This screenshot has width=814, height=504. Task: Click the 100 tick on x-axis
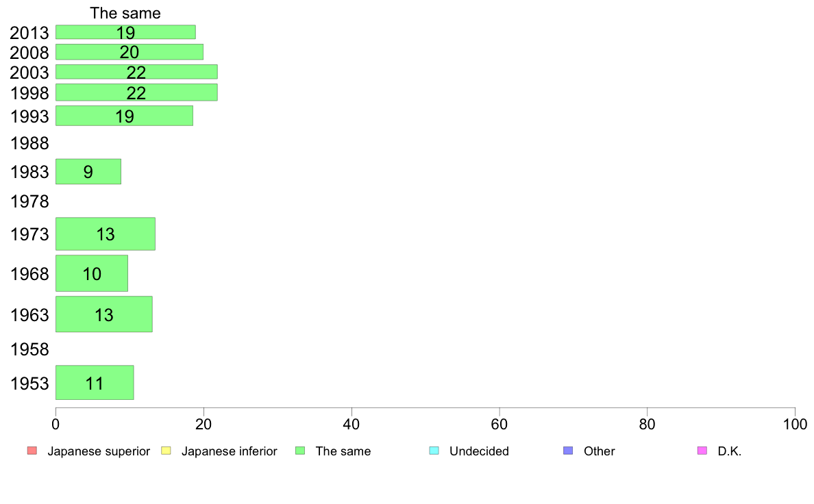pyautogui.click(x=795, y=425)
